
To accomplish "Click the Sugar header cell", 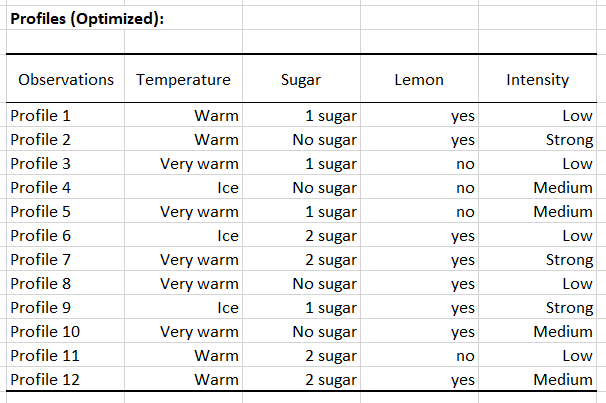I will [301, 80].
